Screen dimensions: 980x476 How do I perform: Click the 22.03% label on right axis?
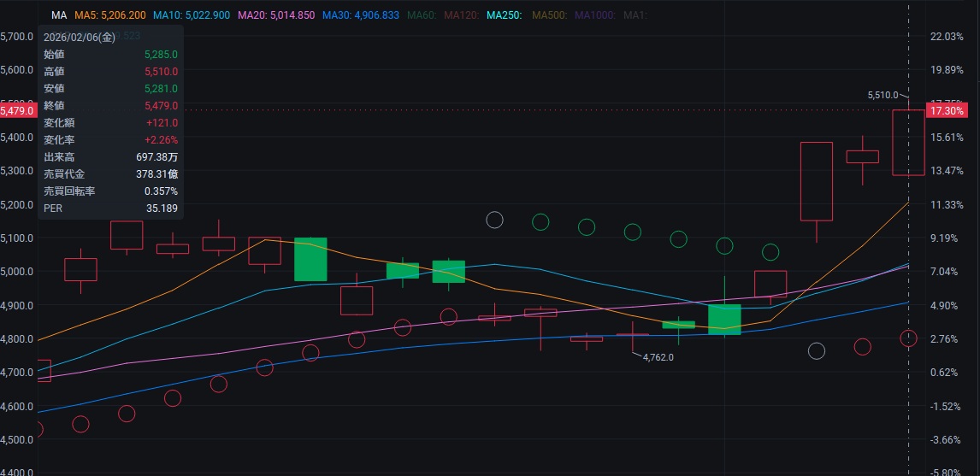[947, 36]
